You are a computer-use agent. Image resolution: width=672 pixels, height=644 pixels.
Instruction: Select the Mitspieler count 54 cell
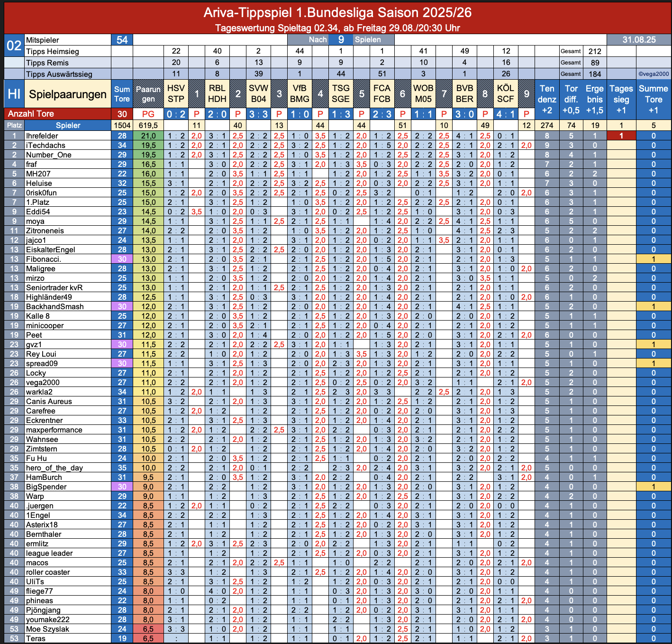(x=122, y=40)
